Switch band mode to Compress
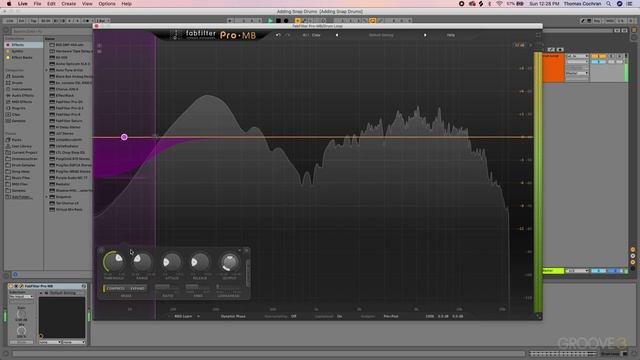 115,288
